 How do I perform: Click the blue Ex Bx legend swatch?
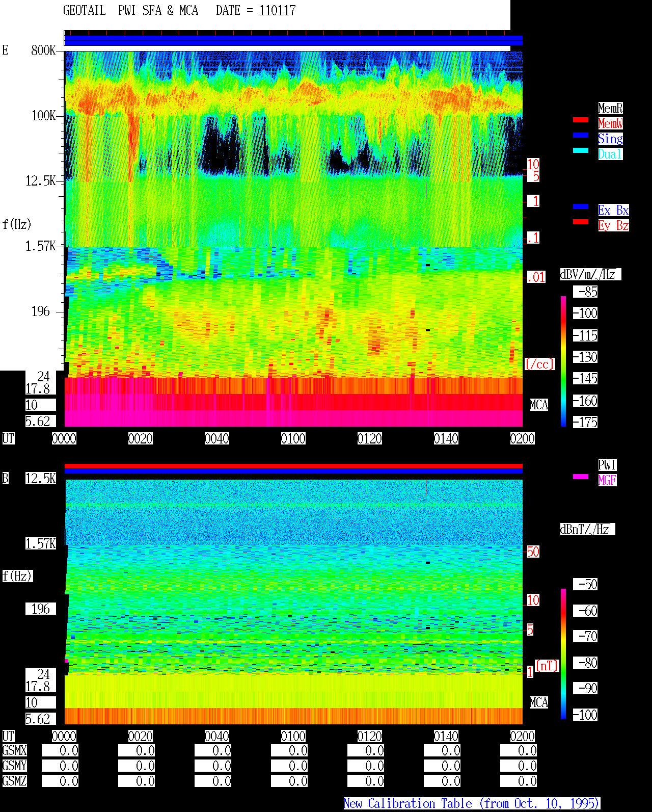pyautogui.click(x=581, y=206)
